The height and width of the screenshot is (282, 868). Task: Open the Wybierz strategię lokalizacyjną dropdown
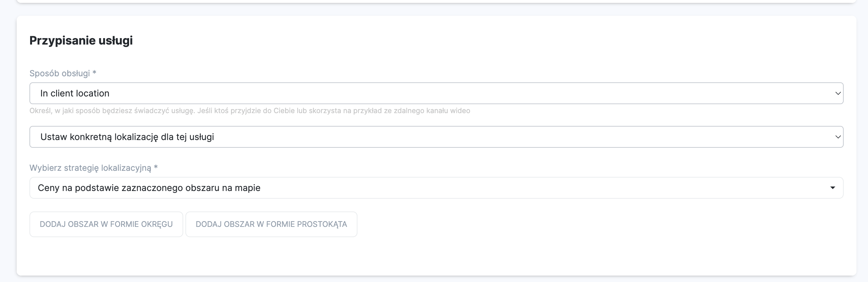click(436, 187)
